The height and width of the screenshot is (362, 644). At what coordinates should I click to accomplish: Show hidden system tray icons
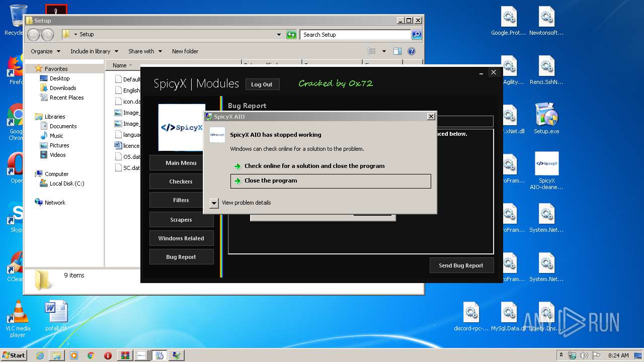click(561, 355)
